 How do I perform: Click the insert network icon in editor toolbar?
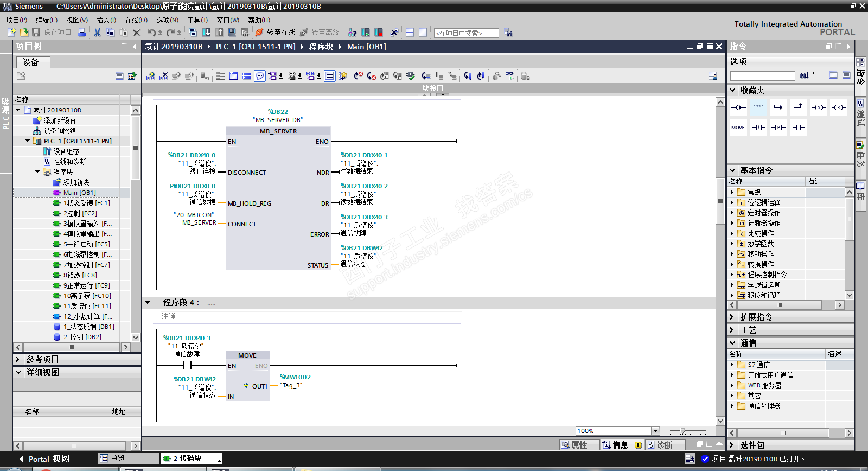[x=150, y=76]
